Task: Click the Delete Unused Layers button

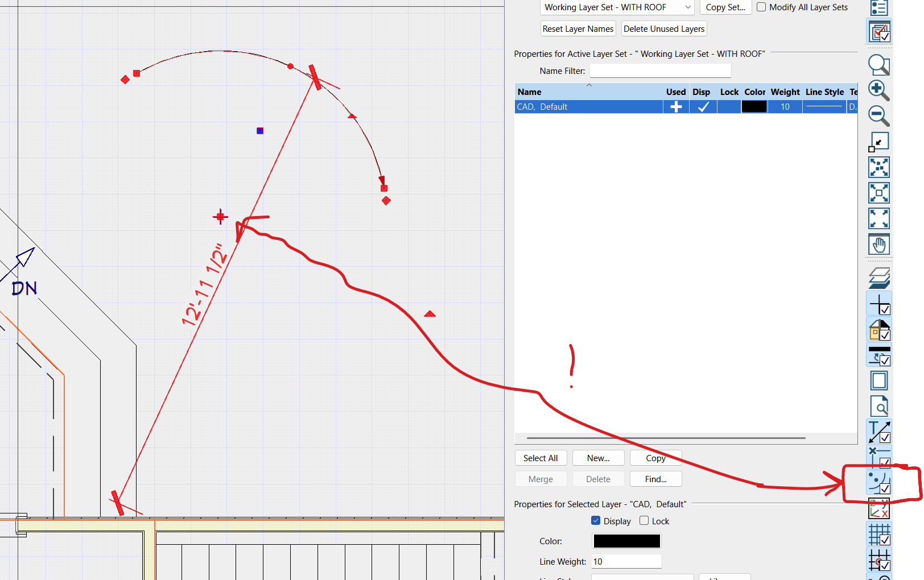Action: (x=663, y=29)
